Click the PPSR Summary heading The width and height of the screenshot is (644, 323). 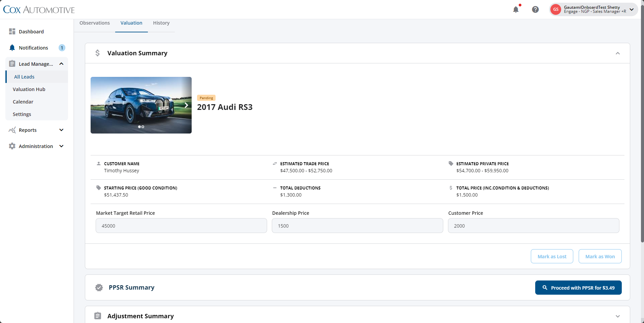131,288
